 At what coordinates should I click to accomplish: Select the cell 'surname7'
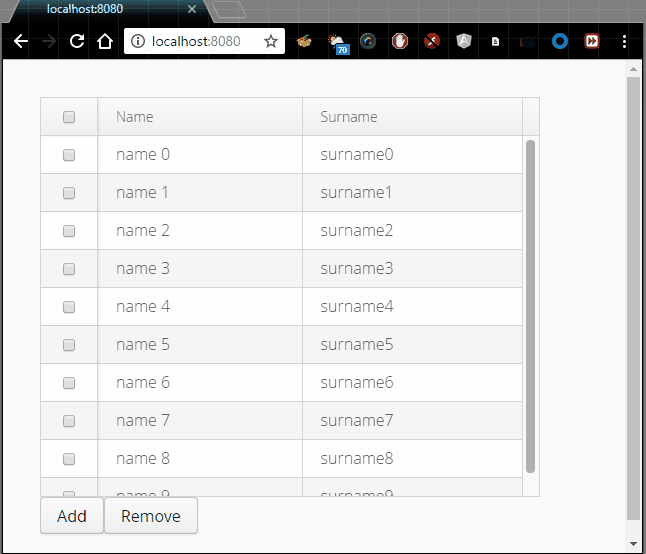pos(412,421)
